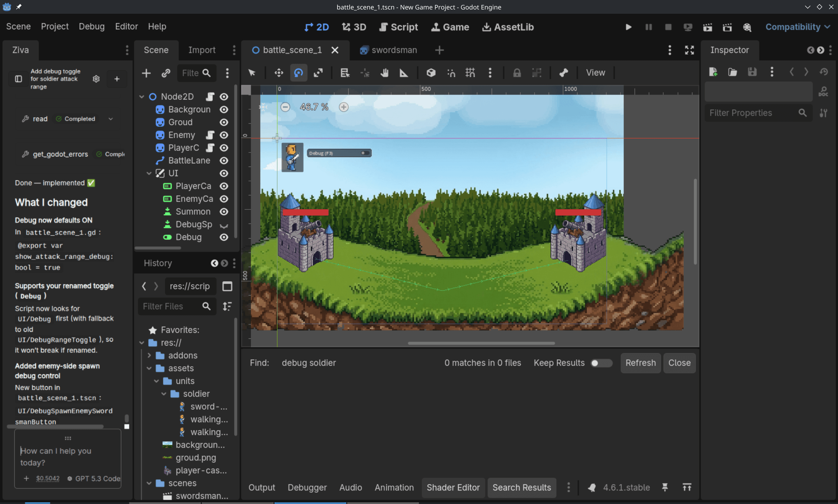Open the script attached to Node2D

[210, 97]
